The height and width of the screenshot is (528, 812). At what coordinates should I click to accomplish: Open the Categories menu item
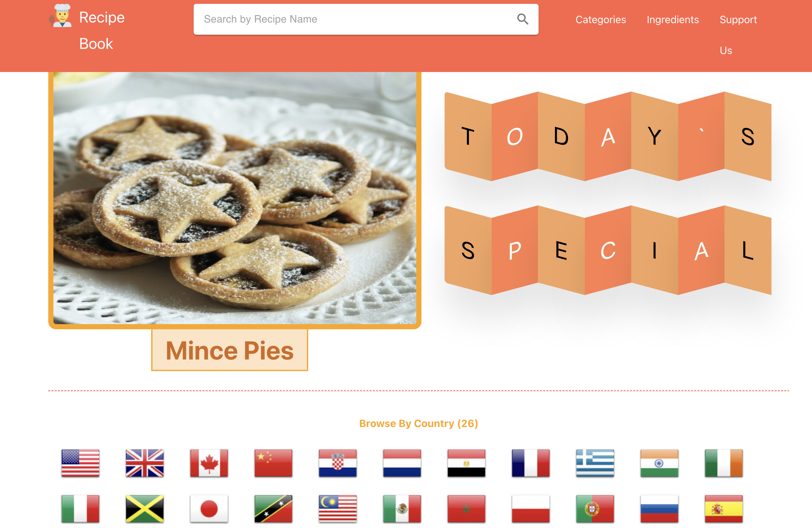click(x=600, y=20)
